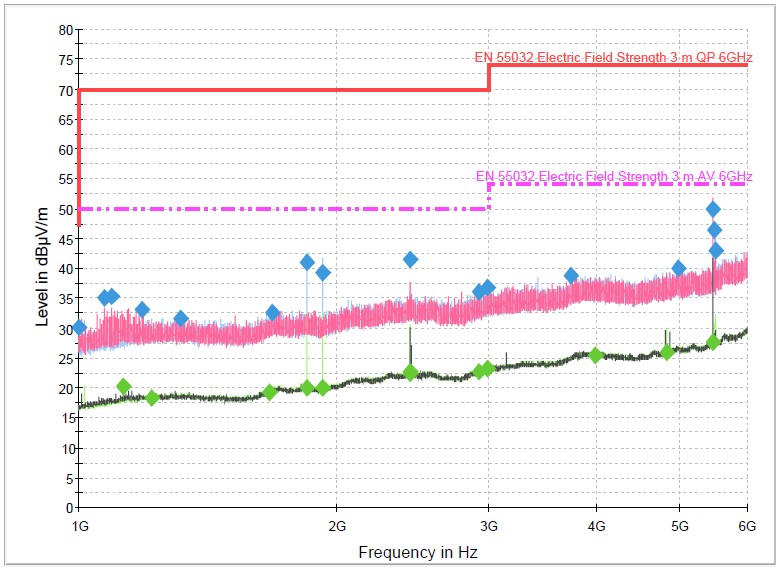Screen dimensions: 776x568
Task: Click the 'Frequency in Hz' axis title
Action: tap(412, 551)
